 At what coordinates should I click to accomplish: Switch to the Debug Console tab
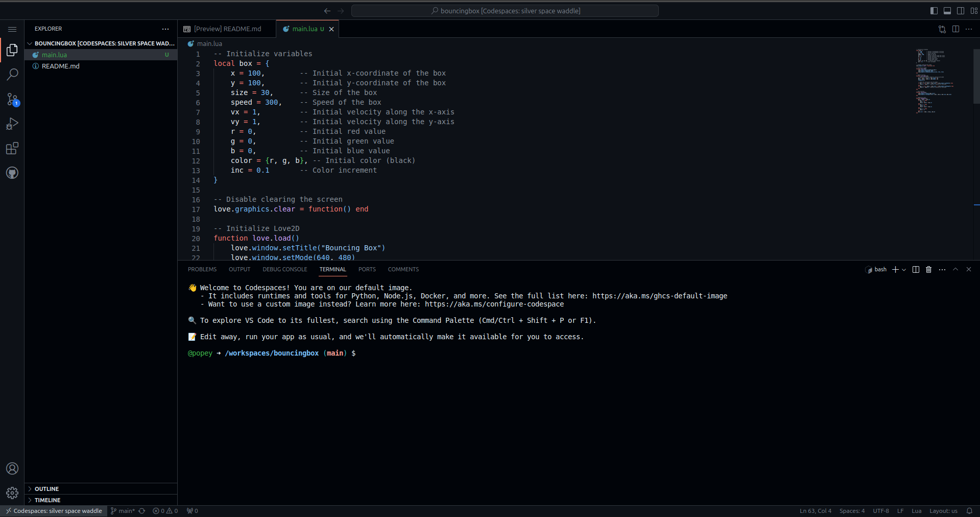tap(285, 269)
